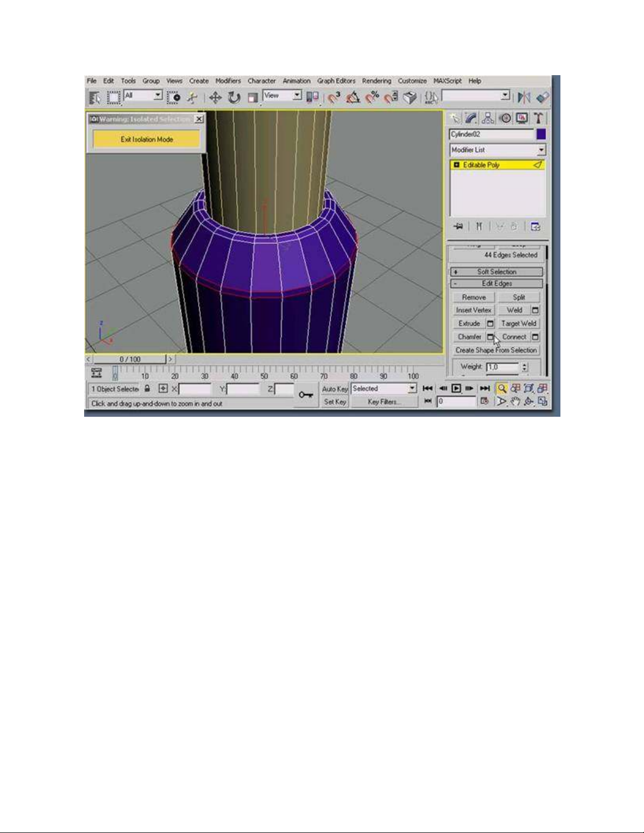This screenshot has height=833, width=644.
Task: Toggle Auto Key animation mode
Action: point(335,389)
